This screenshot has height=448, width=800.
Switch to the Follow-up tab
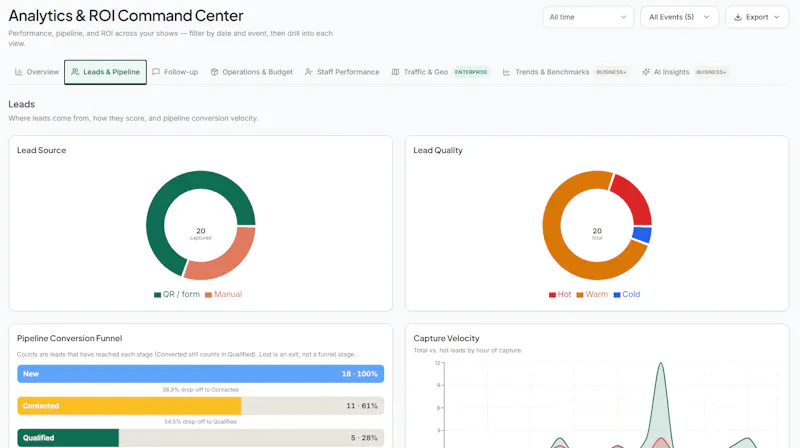pos(176,72)
